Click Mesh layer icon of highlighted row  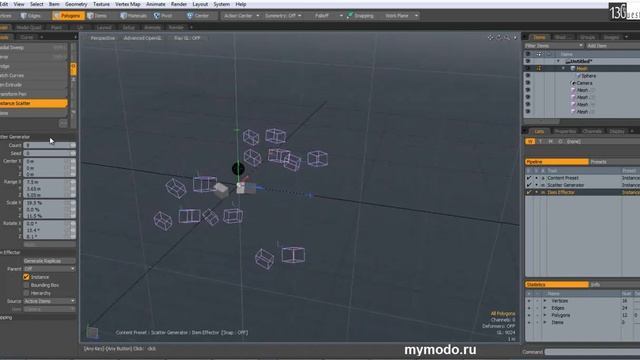tap(573, 69)
